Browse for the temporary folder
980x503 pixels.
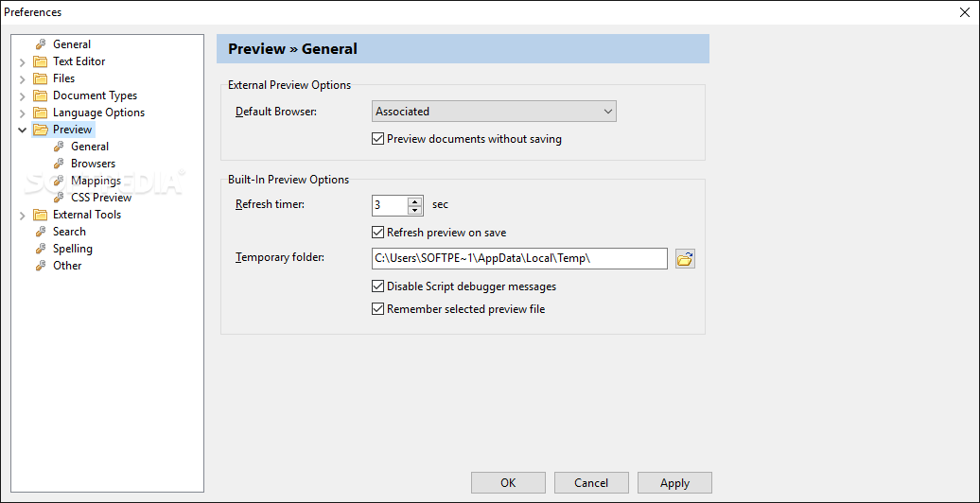[x=686, y=259]
